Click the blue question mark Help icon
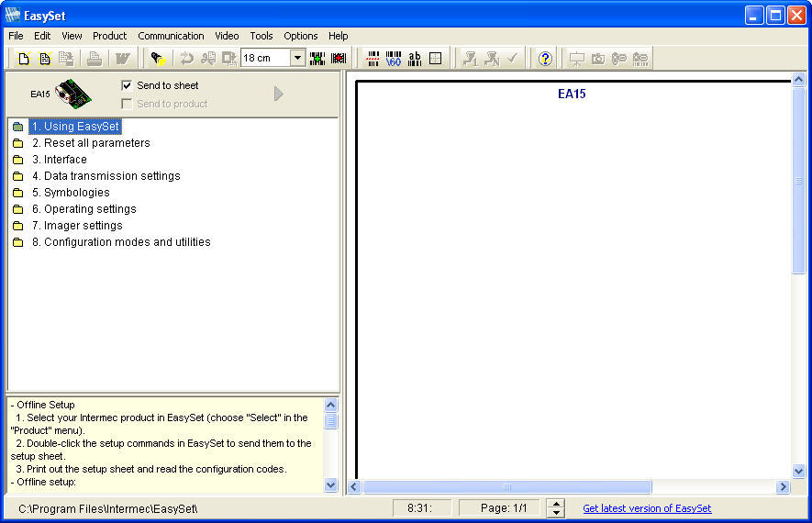 pos(545,58)
